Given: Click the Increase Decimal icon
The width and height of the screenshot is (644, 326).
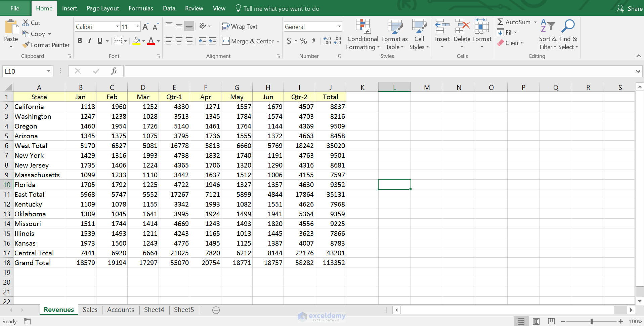Looking at the screenshot, I should point(327,41).
